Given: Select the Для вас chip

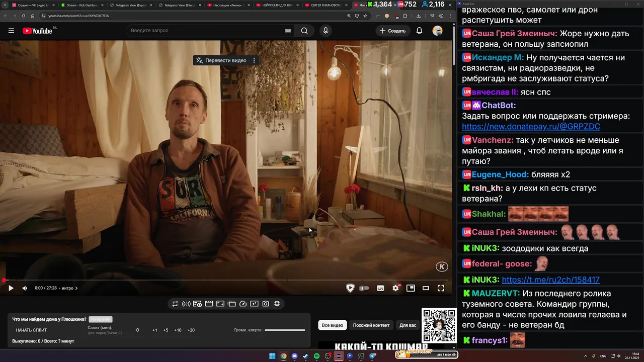Looking at the screenshot, I should [408, 325].
